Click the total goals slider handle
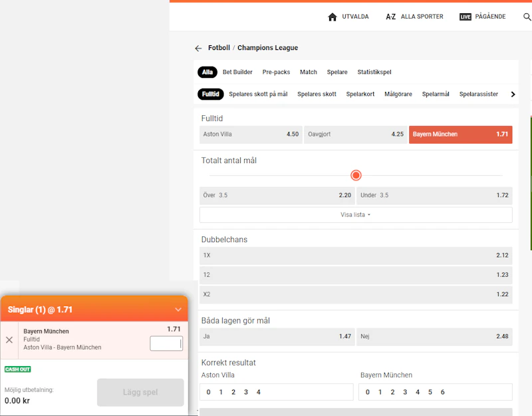This screenshot has width=532, height=416. [356, 176]
